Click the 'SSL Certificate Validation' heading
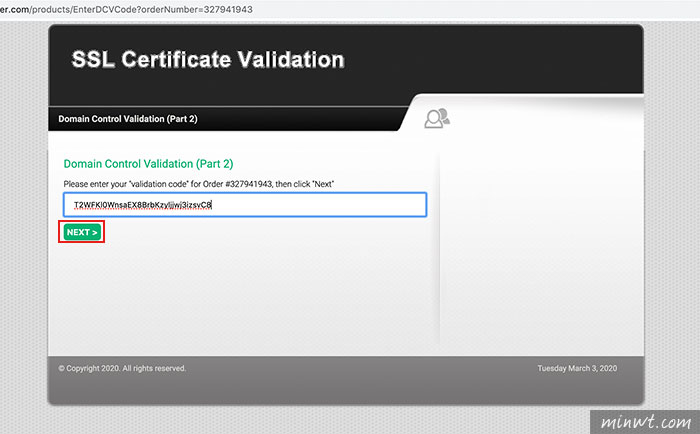700x434 pixels. pos(208,59)
